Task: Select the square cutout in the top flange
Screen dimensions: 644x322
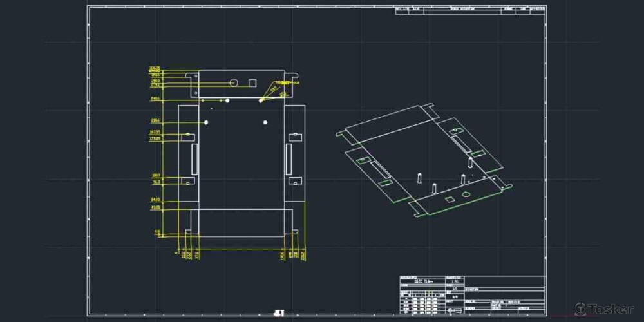Action: coord(252,82)
